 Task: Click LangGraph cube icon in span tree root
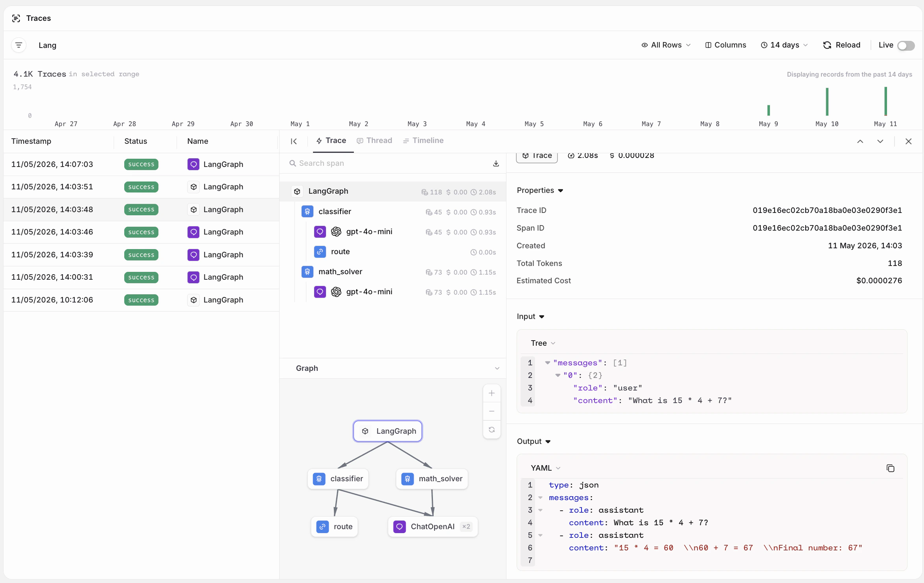(x=297, y=191)
